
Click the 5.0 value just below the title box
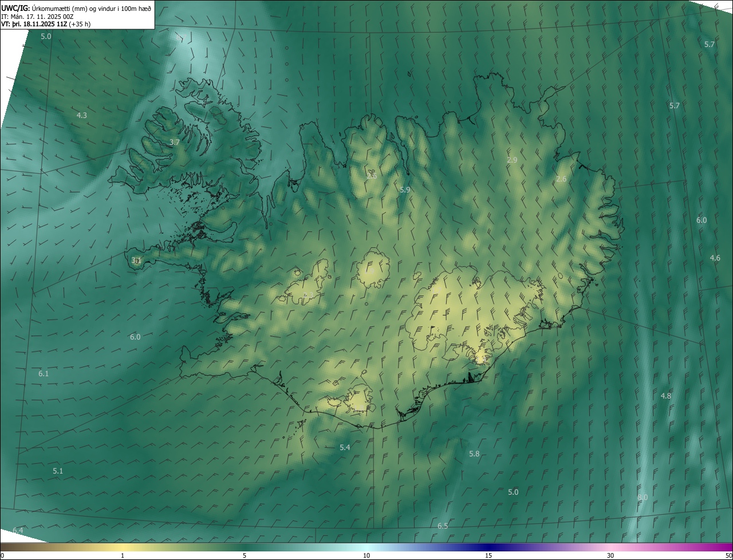(x=46, y=36)
